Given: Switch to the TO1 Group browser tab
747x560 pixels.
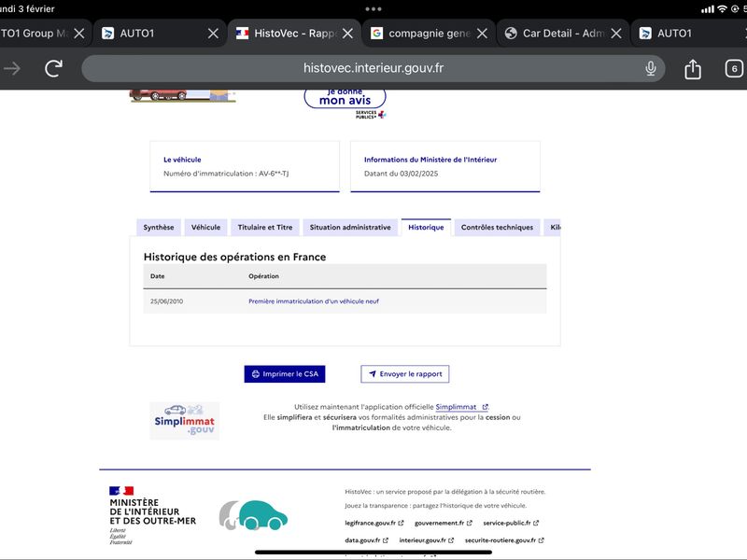Looking at the screenshot, I should 43,34.
